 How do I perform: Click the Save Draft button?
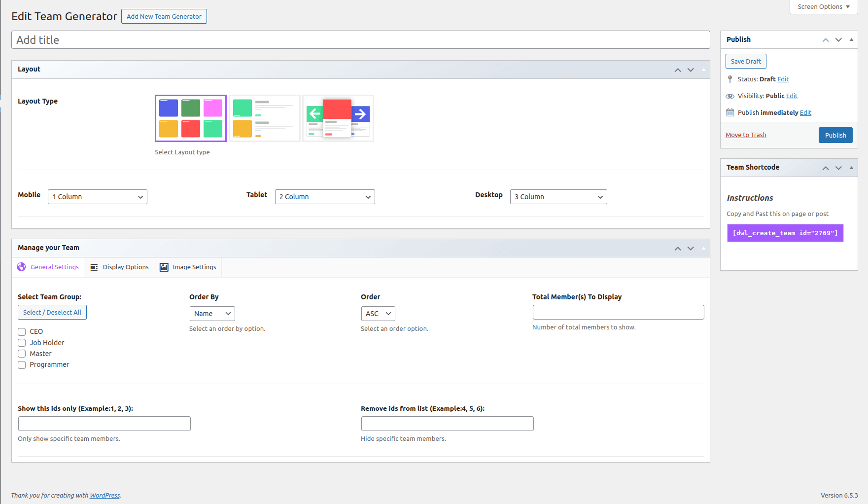(x=746, y=61)
